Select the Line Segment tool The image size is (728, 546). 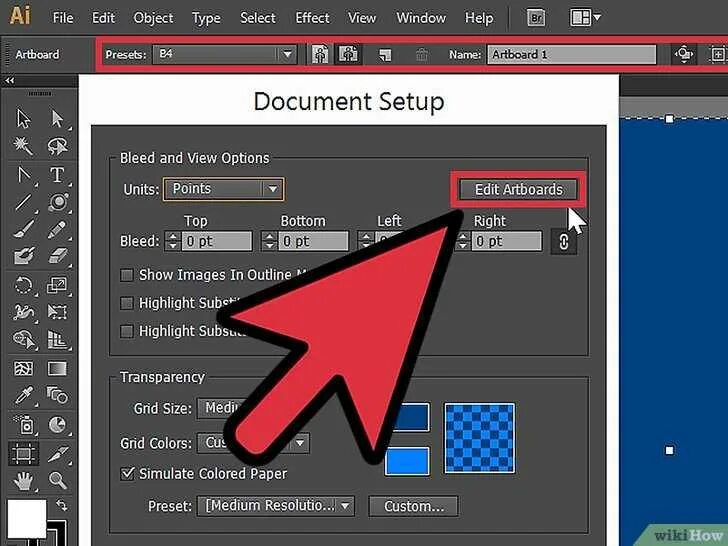tap(23, 202)
